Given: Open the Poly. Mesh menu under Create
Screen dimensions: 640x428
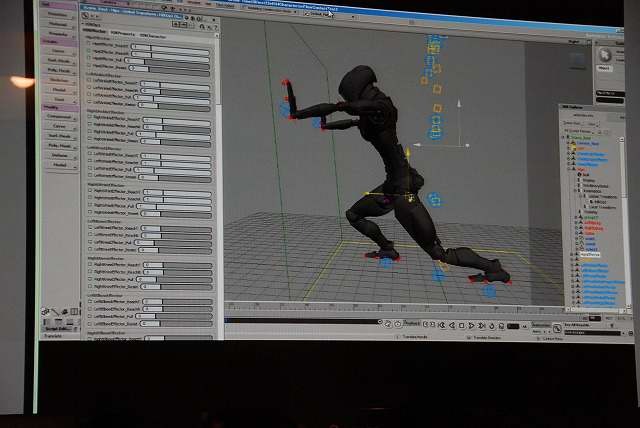Looking at the screenshot, I should click(x=60, y=70).
